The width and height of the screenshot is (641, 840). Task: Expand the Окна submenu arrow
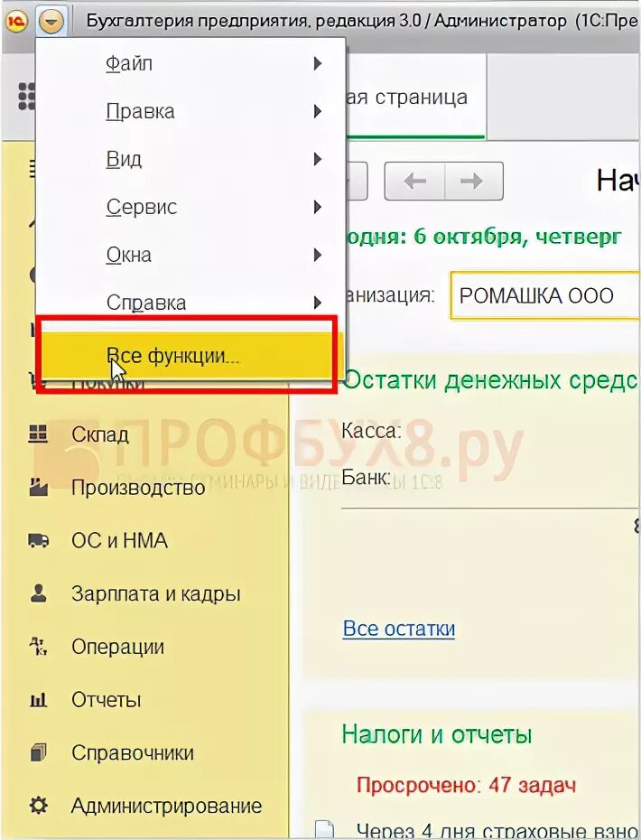[318, 255]
